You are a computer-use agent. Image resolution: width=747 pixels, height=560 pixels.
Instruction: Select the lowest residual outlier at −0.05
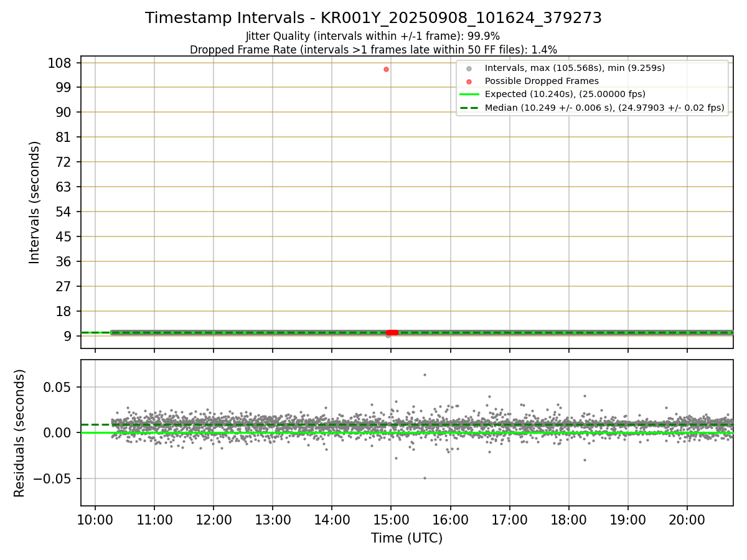pos(425,478)
